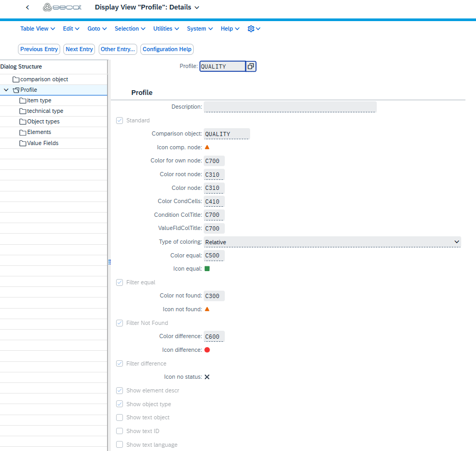Click the value help icon beside Profile field
Image resolution: width=476 pixels, height=451 pixels.
(251, 66)
